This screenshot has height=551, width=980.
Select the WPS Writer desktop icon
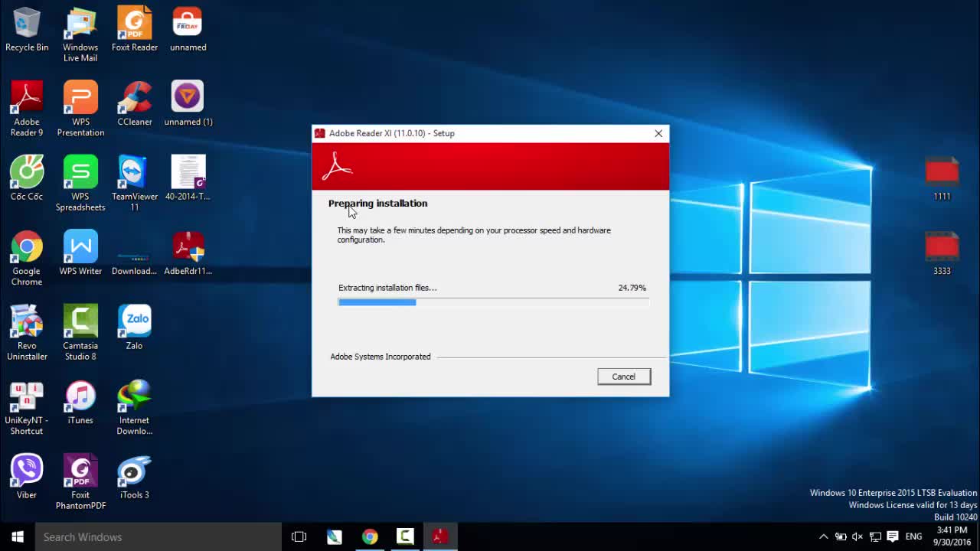[80, 253]
